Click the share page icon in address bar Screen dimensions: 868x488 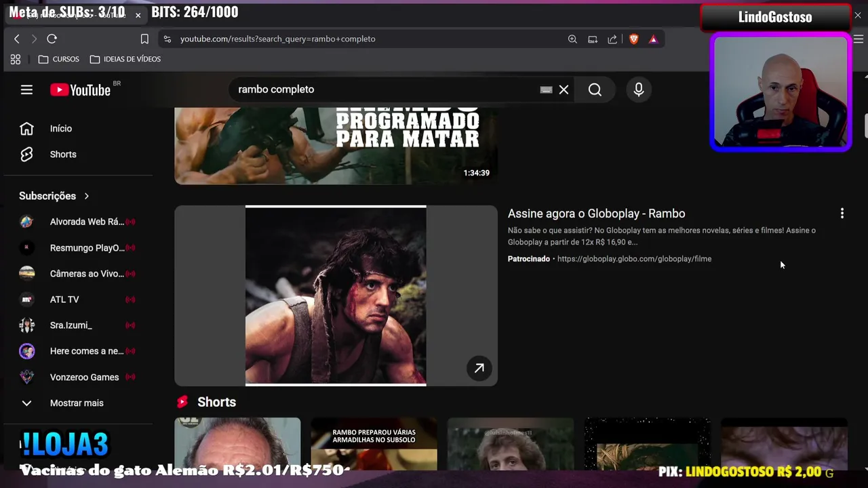(612, 39)
